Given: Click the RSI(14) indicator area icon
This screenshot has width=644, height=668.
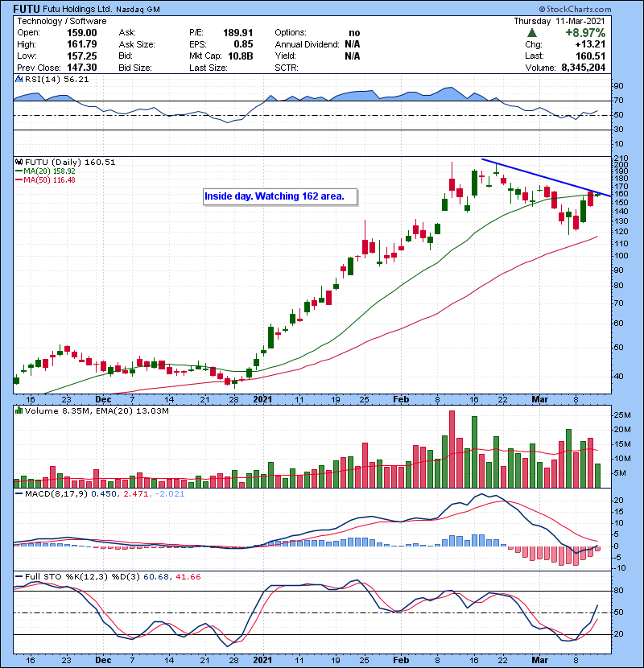Looking at the screenshot, I should [x=19, y=79].
